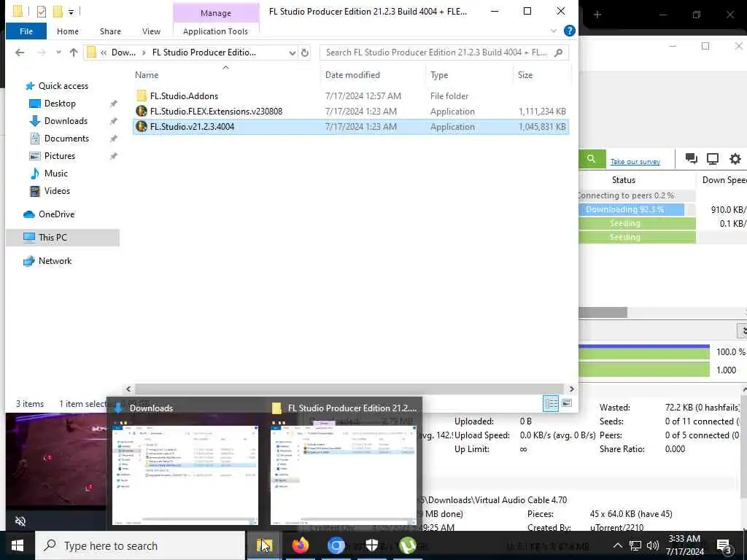Screen dimensions: 747x560
Task: Click horizontal scrollbar right arrow
Action: [571, 389]
